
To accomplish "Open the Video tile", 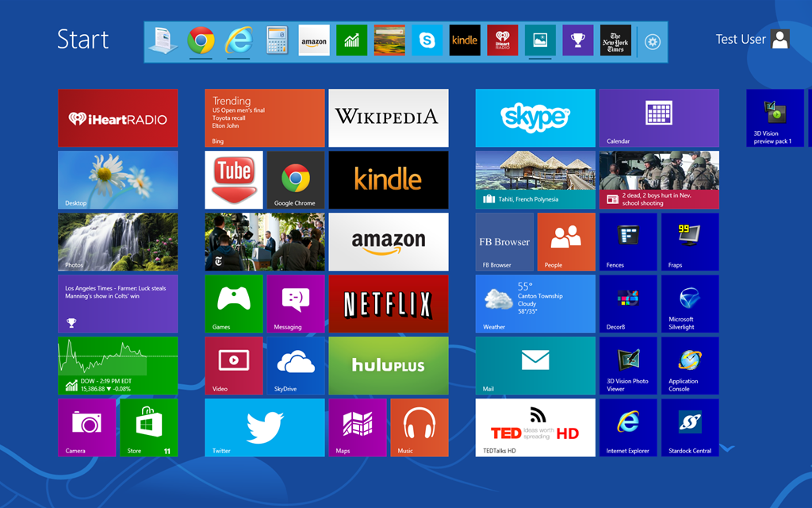I will [x=234, y=366].
